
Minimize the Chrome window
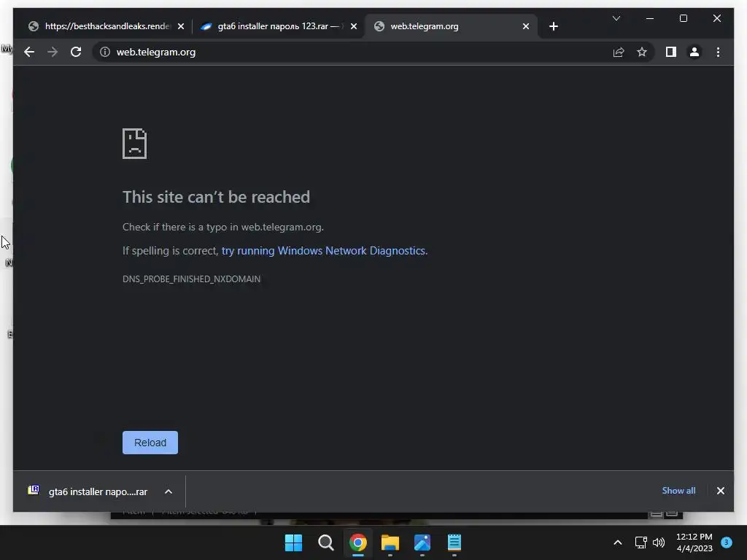click(650, 18)
